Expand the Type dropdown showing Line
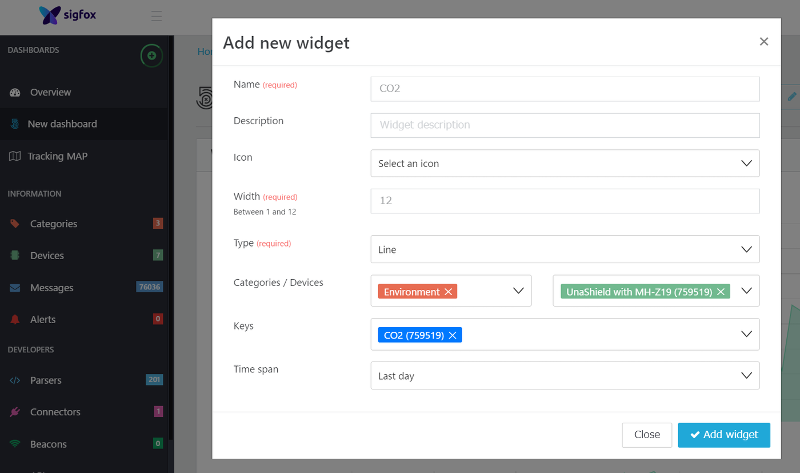Viewport: 800px width, 473px height. click(565, 250)
